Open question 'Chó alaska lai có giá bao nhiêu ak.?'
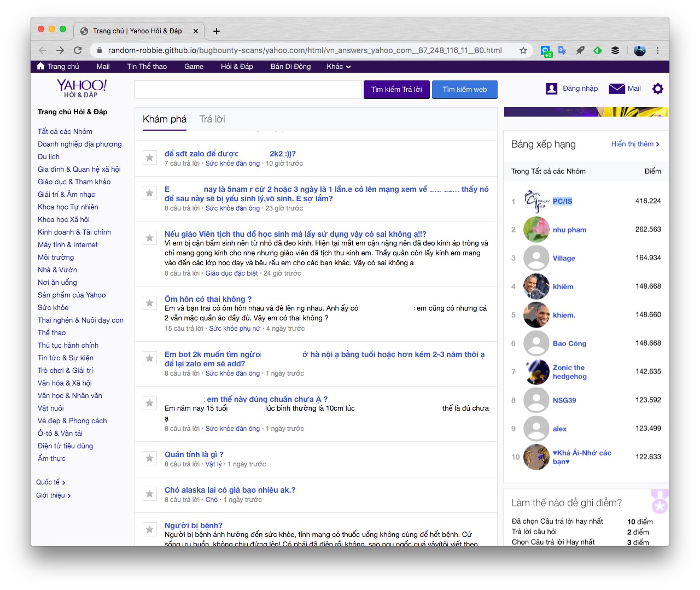This screenshot has height=590, width=700. (230, 490)
